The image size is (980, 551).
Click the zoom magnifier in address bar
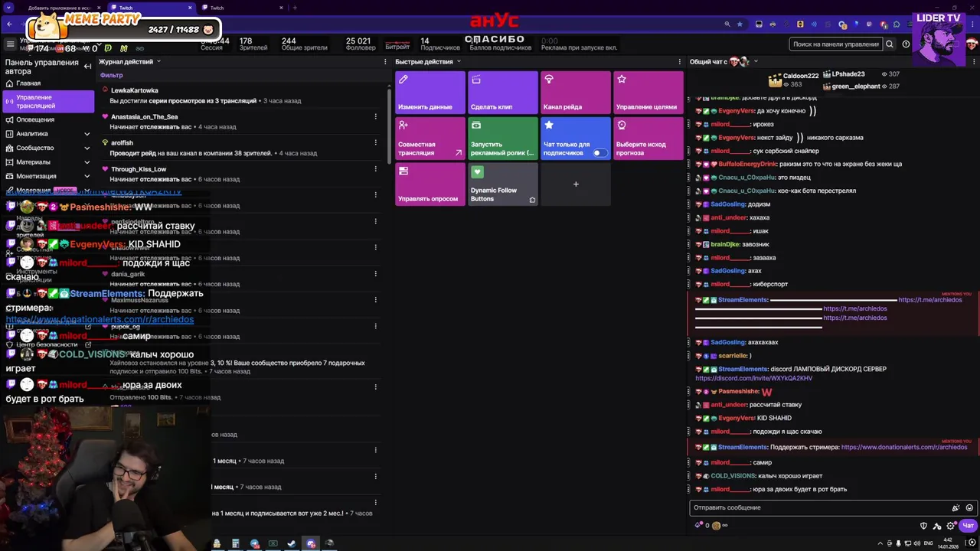[727, 24]
